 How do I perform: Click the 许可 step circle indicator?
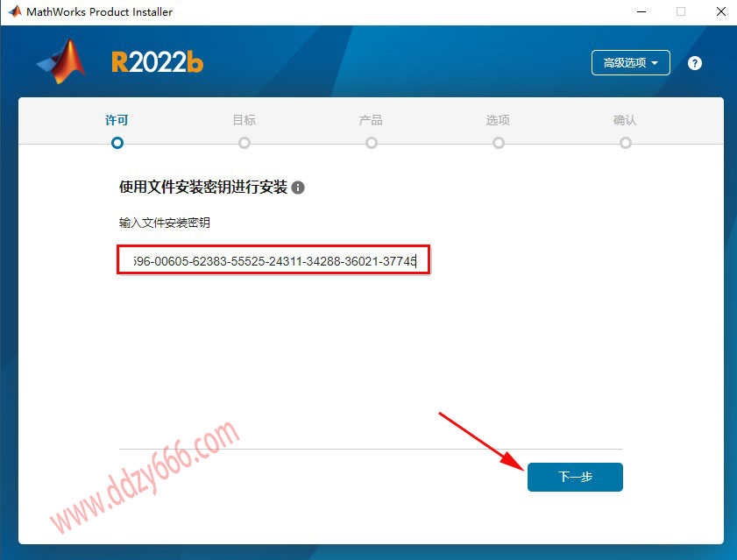[117, 143]
